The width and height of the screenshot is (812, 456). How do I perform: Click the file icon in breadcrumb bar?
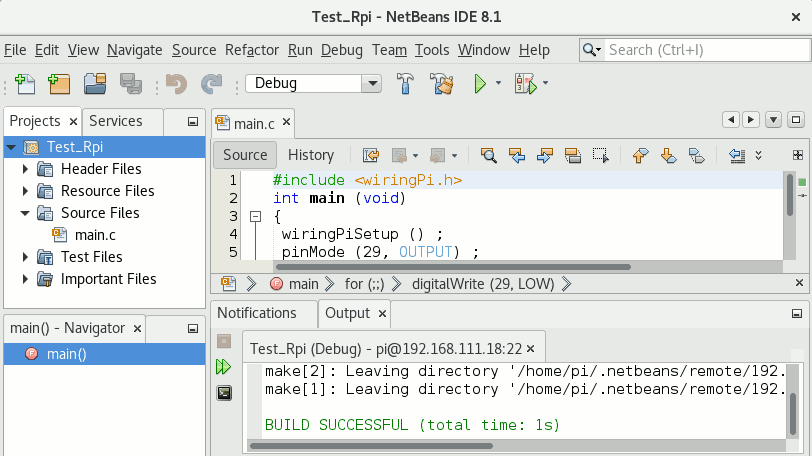(228, 284)
